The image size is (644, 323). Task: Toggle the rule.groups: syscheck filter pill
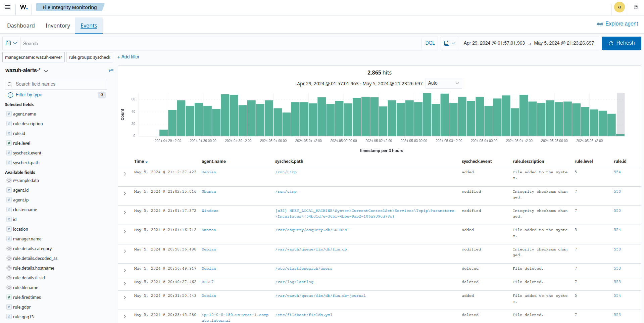pos(89,57)
